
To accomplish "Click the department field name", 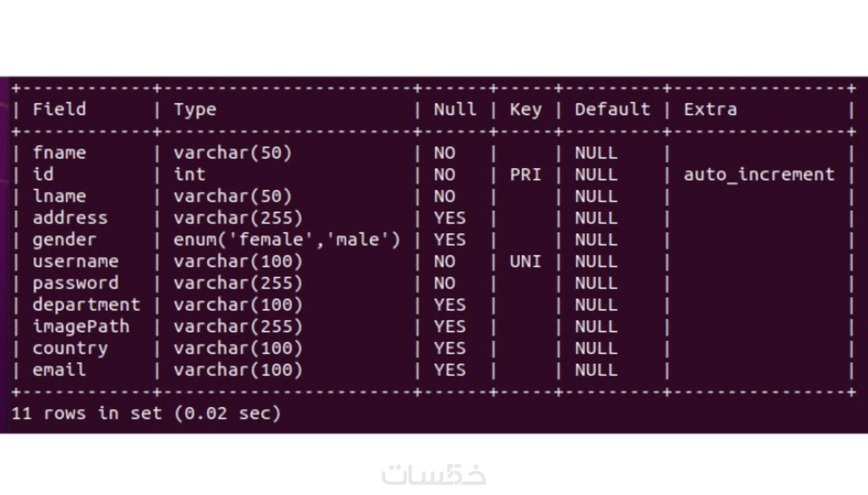I will tap(86, 305).
